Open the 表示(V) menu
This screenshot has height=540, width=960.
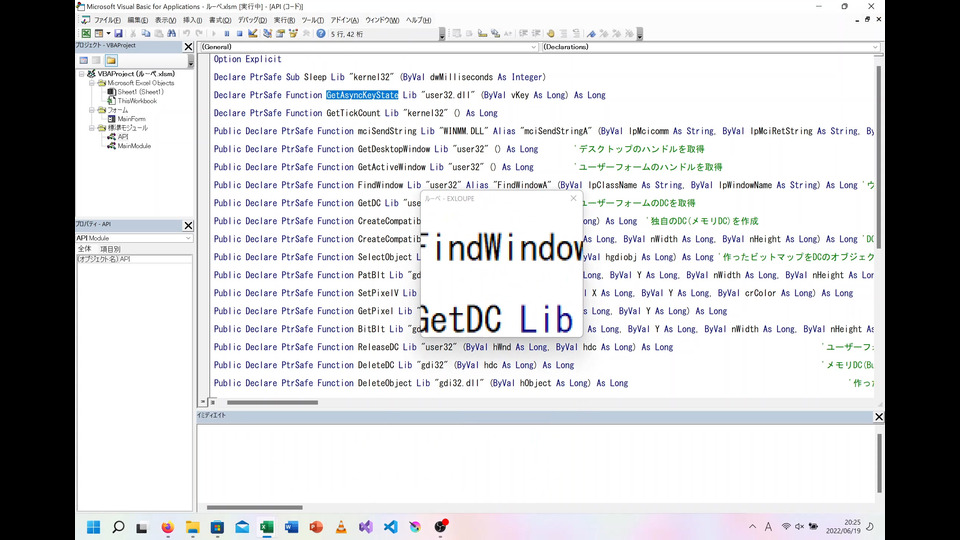click(x=165, y=20)
